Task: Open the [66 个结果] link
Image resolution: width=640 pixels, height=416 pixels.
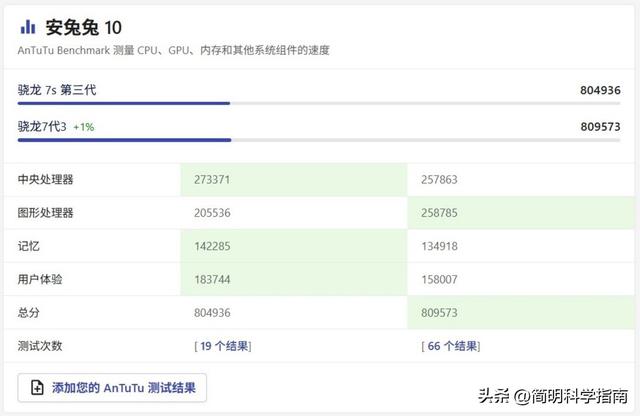Action: tap(451, 346)
